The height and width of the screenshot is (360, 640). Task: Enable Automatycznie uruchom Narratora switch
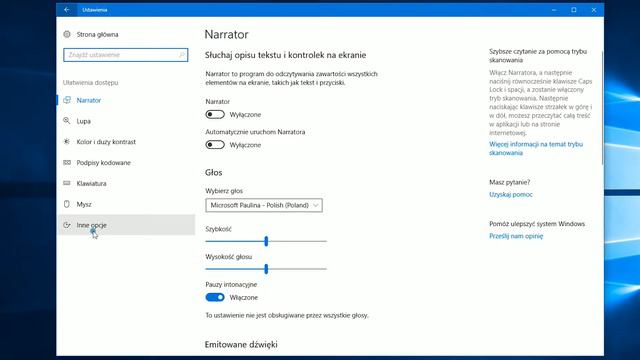[x=215, y=144]
